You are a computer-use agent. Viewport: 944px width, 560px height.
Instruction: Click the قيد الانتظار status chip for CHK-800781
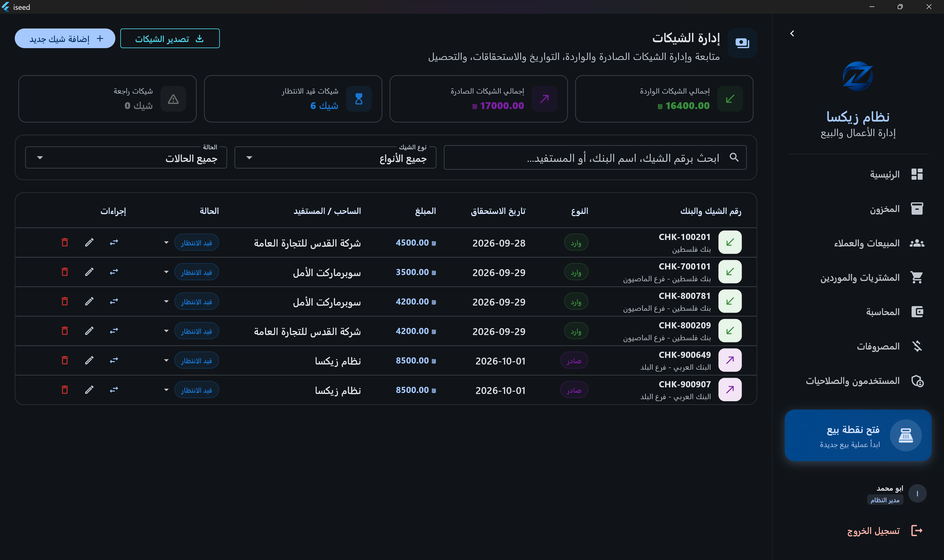click(196, 302)
